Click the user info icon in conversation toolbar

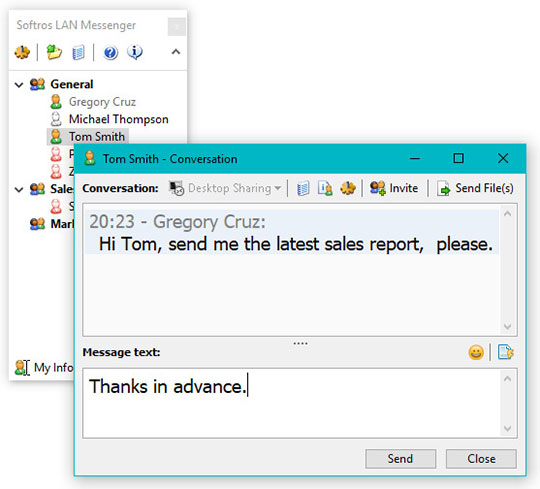pyautogui.click(x=325, y=188)
